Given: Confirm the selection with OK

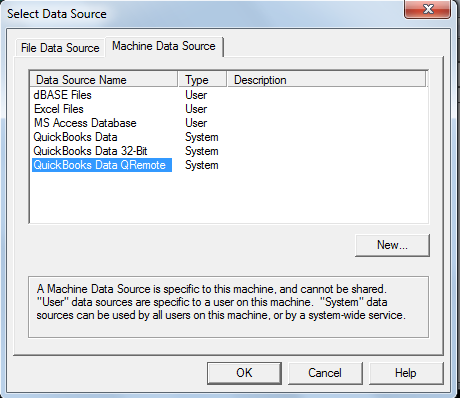Looking at the screenshot, I should click(244, 373).
